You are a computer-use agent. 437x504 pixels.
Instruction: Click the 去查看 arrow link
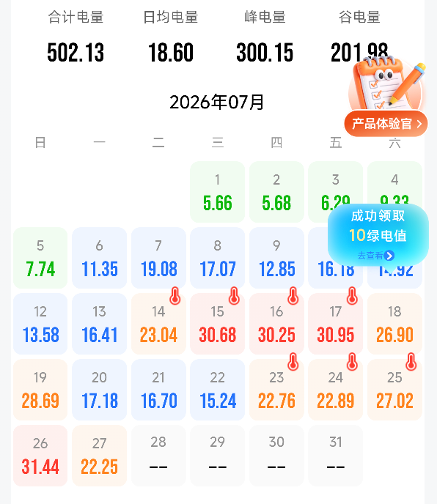coord(376,256)
